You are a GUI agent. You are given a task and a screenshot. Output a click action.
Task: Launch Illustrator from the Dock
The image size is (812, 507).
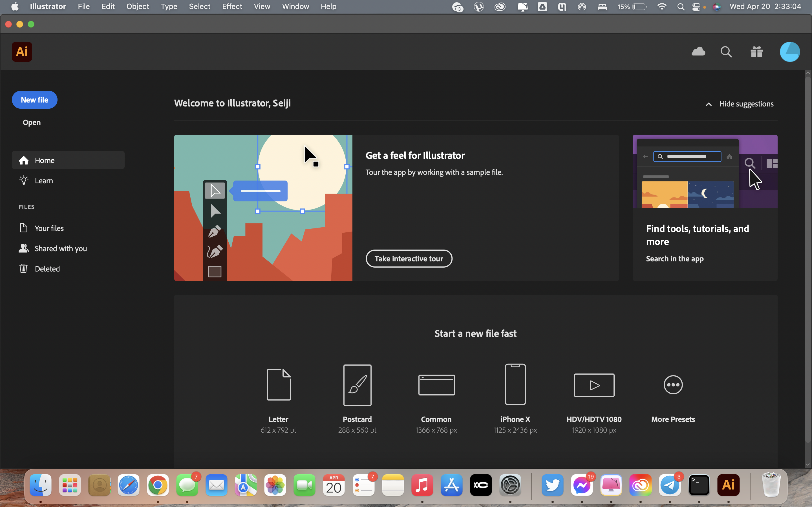pyautogui.click(x=729, y=484)
